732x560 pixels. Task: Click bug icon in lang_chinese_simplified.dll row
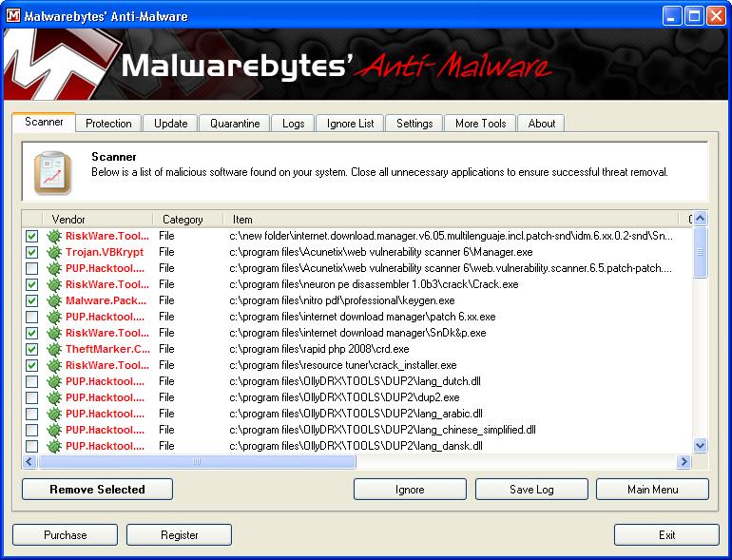(x=54, y=430)
